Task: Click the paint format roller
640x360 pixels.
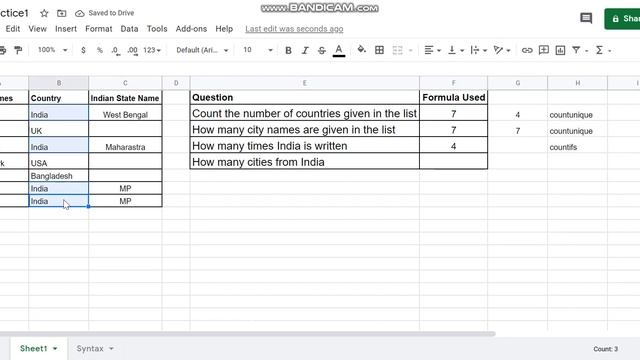Action: [18, 50]
